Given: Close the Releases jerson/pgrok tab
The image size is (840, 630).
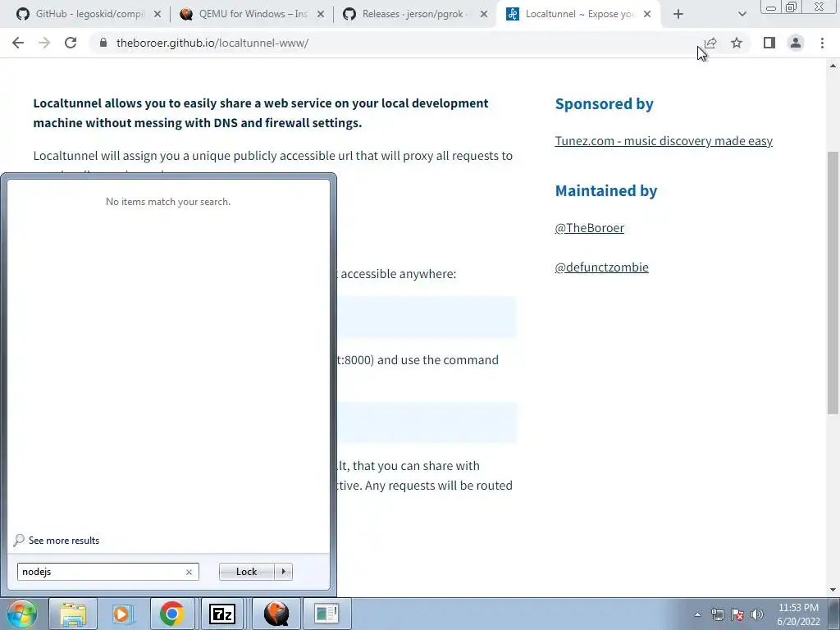Looking at the screenshot, I should click(x=484, y=15).
